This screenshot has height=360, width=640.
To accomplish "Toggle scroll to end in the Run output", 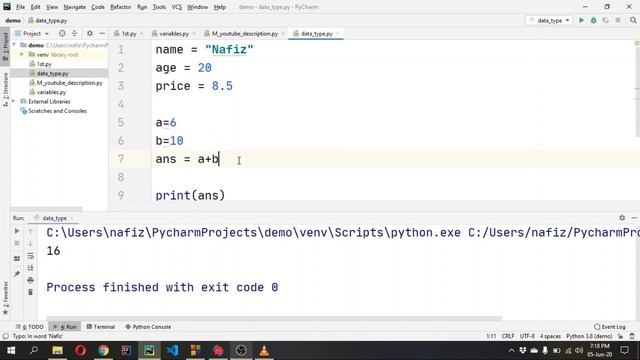I will tap(30, 268).
